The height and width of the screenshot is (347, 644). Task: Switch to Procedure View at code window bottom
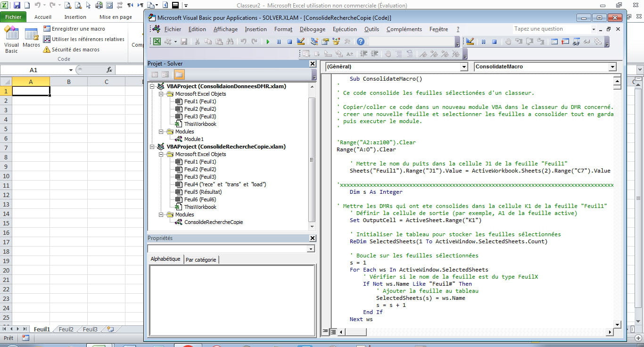click(325, 331)
